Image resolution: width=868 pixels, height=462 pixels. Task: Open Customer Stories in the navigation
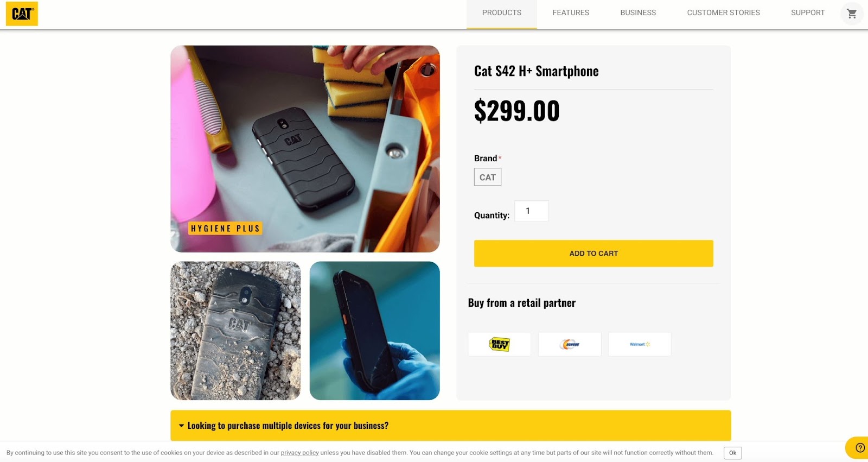pyautogui.click(x=723, y=13)
